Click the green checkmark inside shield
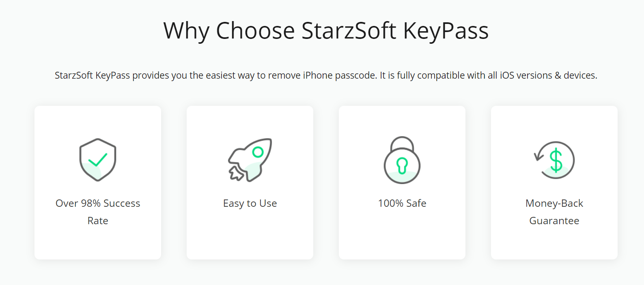Image resolution: width=644 pixels, height=285 pixels. pyautogui.click(x=98, y=160)
